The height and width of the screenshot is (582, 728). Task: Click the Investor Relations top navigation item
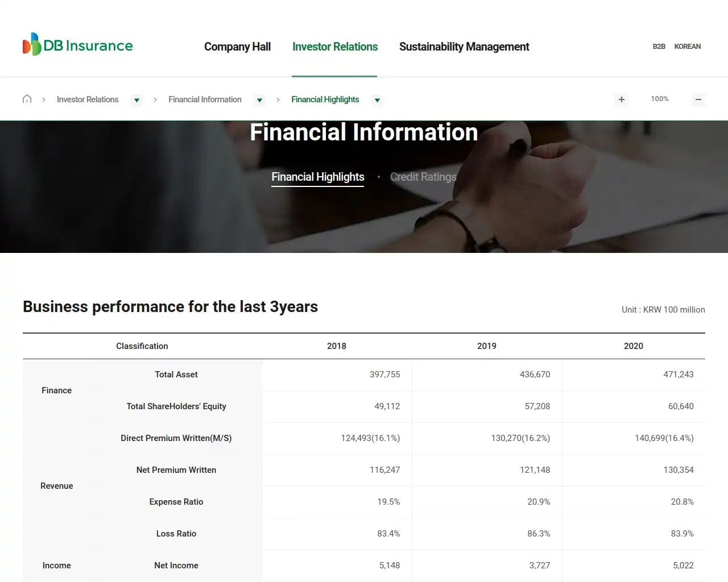(x=335, y=47)
